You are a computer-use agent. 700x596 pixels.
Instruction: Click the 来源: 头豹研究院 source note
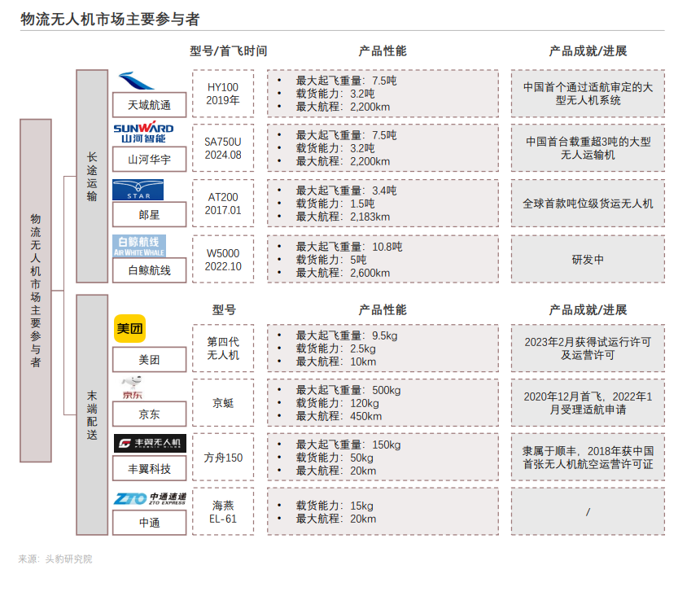pyautogui.click(x=55, y=559)
